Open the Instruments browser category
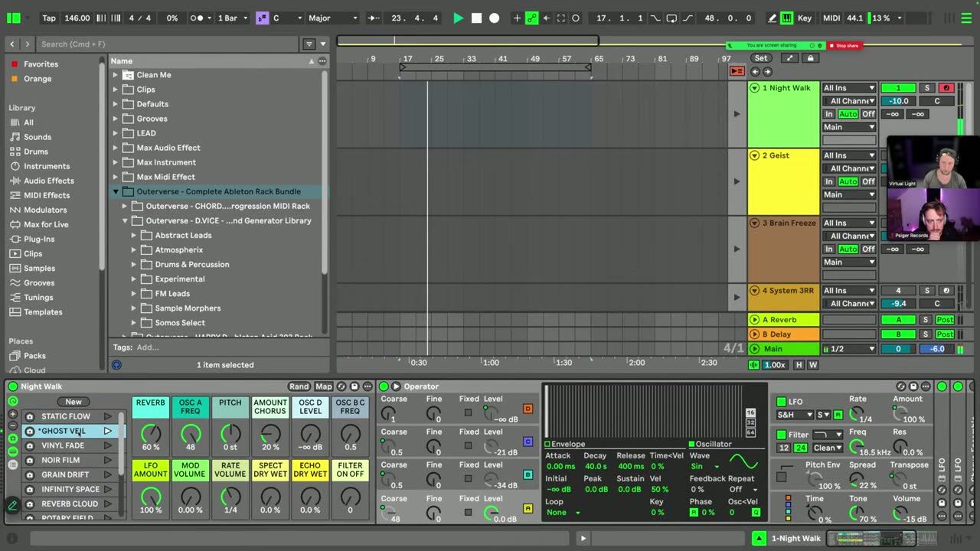980x551 pixels. click(x=47, y=166)
